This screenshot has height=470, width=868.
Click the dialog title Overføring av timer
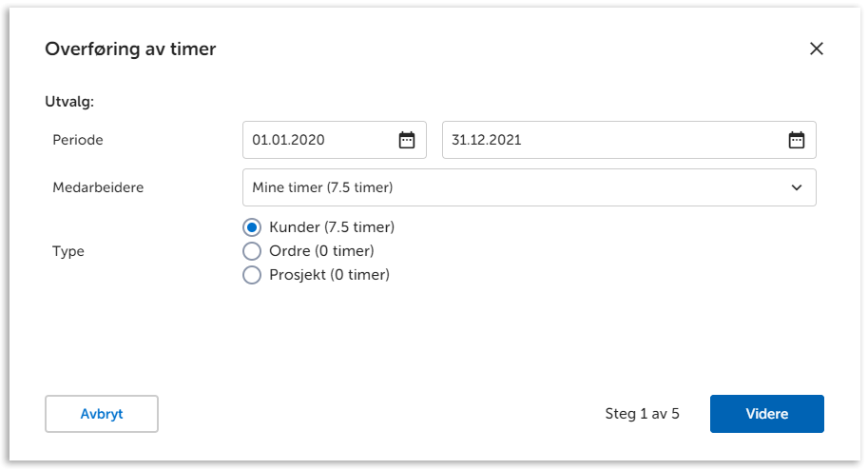coord(130,49)
